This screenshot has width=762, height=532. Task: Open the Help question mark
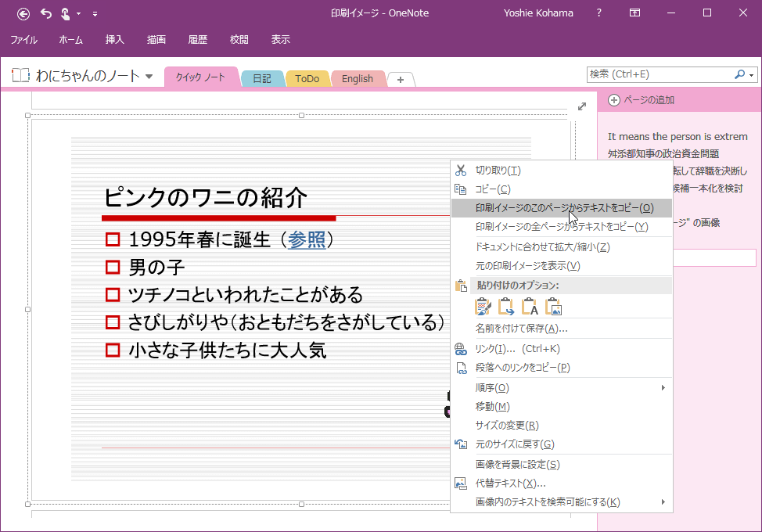click(x=598, y=13)
